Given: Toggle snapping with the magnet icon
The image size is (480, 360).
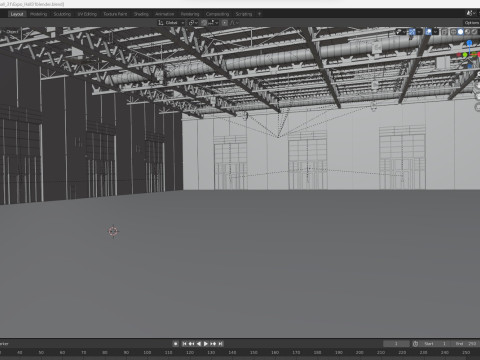Looking at the screenshot, I should point(204,23).
